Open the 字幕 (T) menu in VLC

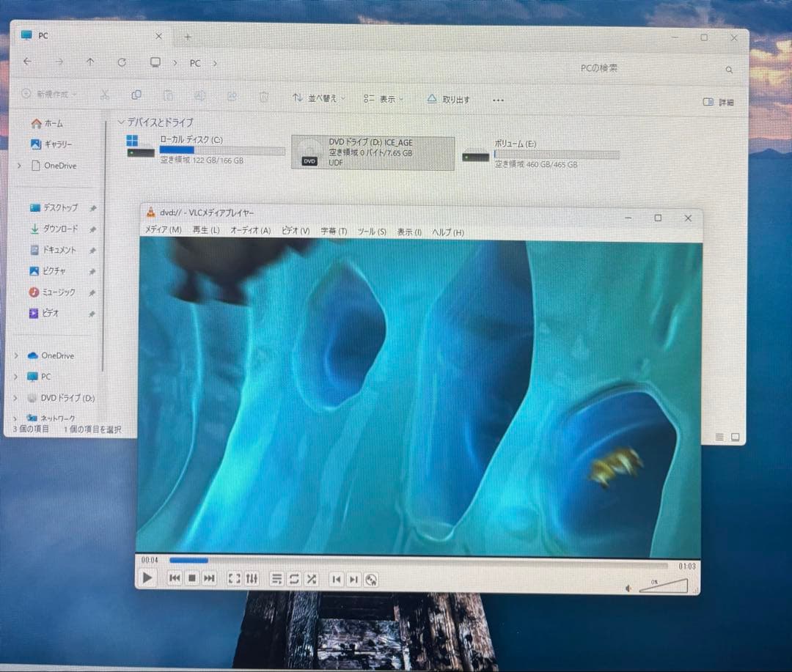click(334, 232)
